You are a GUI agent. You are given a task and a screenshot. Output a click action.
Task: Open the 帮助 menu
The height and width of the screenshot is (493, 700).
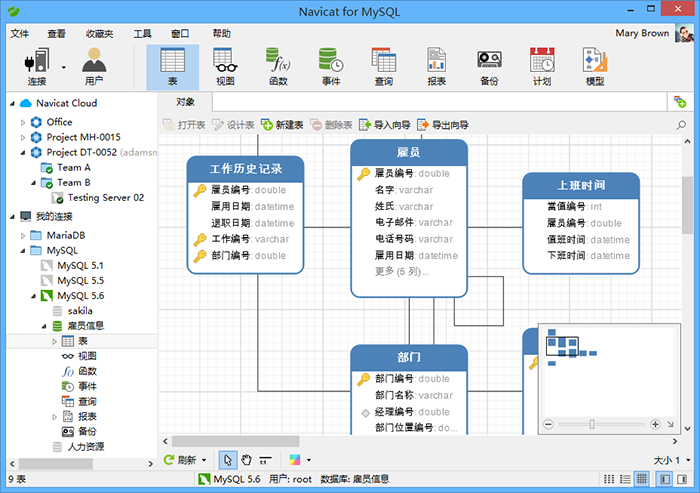(222, 33)
